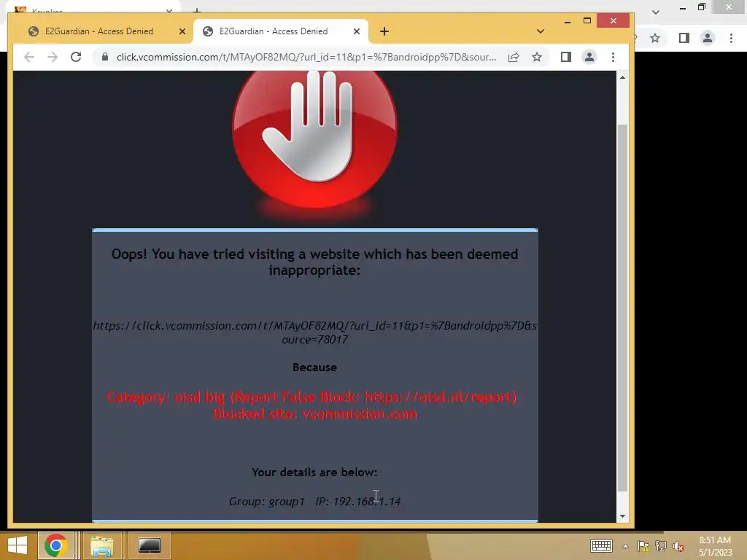
Task: Open Chrome from the taskbar
Action: (55, 545)
